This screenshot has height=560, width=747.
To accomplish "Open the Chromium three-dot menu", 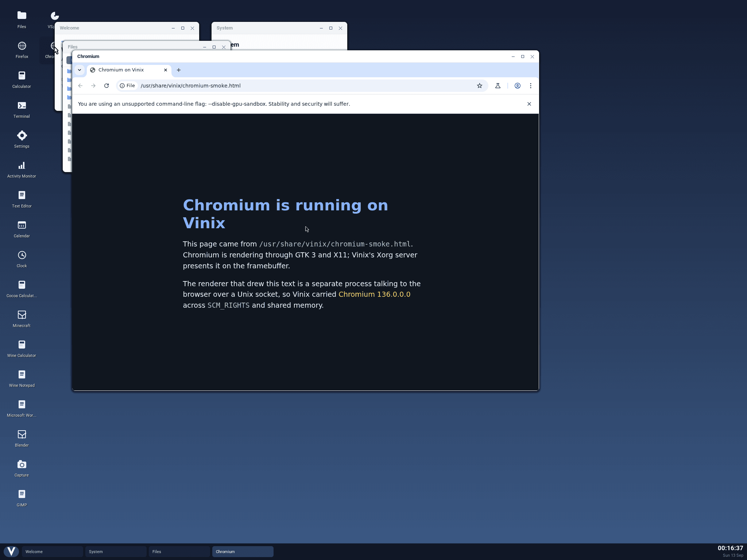I will 531,86.
